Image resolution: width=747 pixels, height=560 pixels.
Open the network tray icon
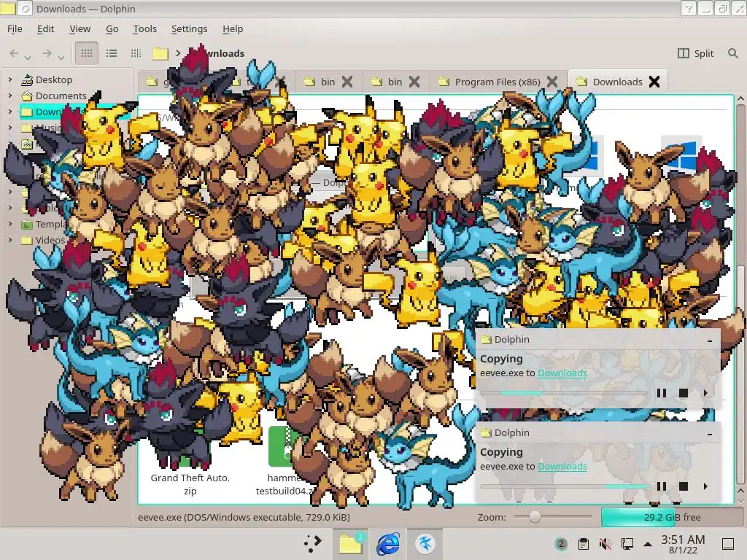pyautogui.click(x=627, y=543)
